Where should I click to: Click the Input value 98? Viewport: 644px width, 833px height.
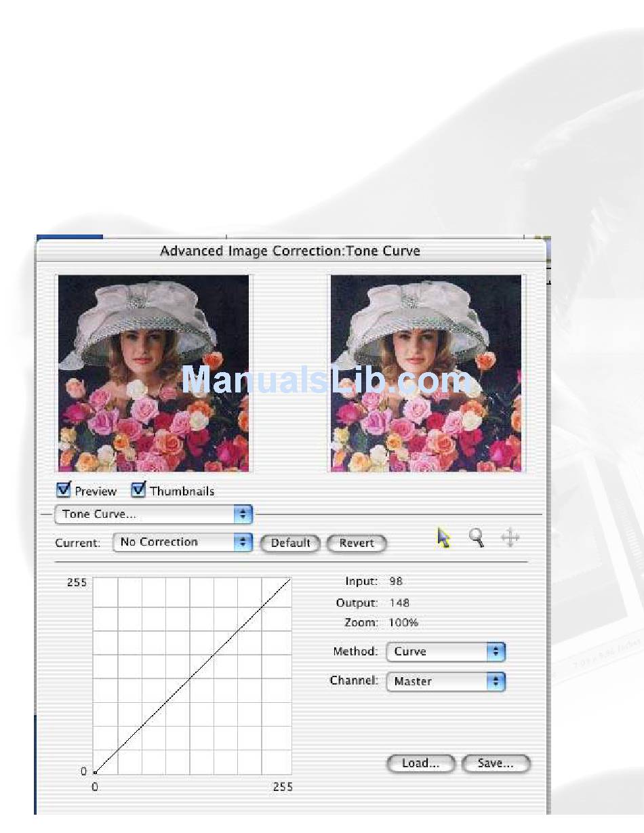tap(396, 582)
